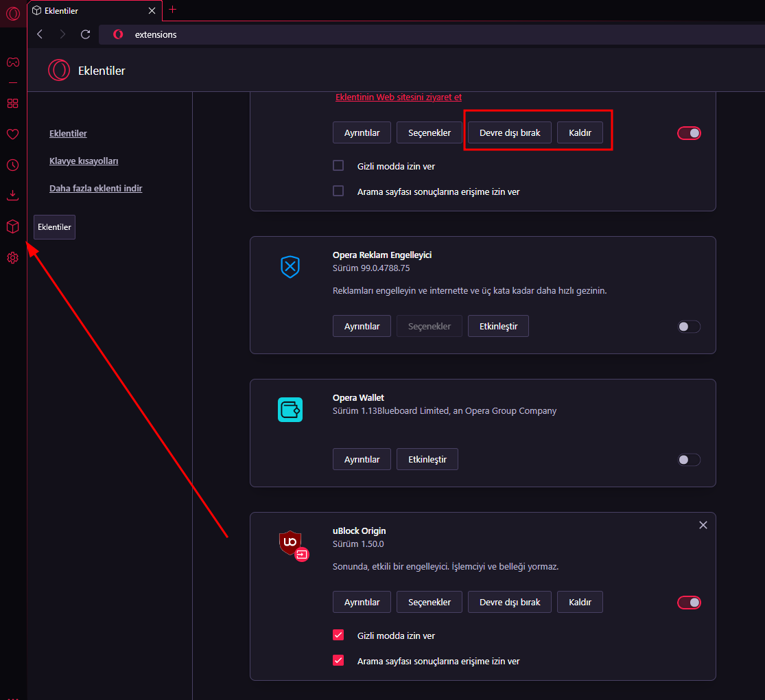765x700 pixels.
Task: Open downloads icon in sidebar
Action: pyautogui.click(x=13, y=196)
